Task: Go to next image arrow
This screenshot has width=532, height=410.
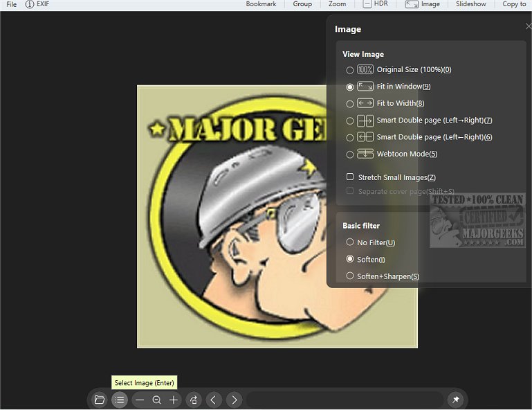Action: pyautogui.click(x=234, y=400)
